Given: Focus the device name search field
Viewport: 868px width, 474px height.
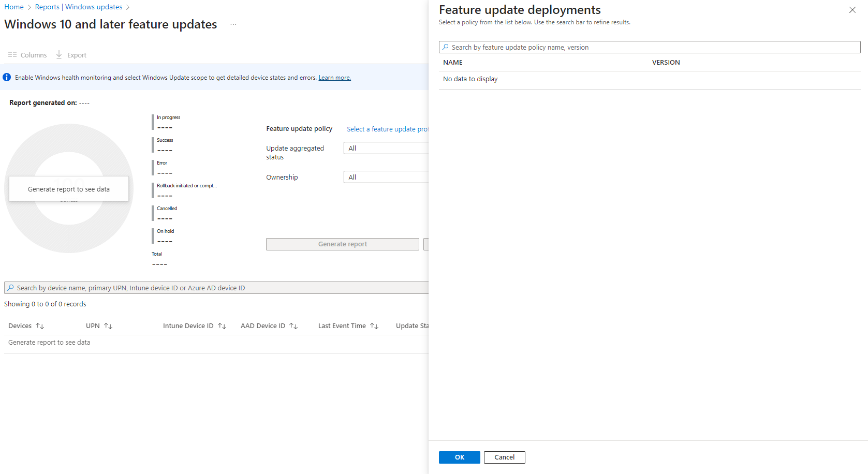Looking at the screenshot, I should pyautogui.click(x=216, y=288).
